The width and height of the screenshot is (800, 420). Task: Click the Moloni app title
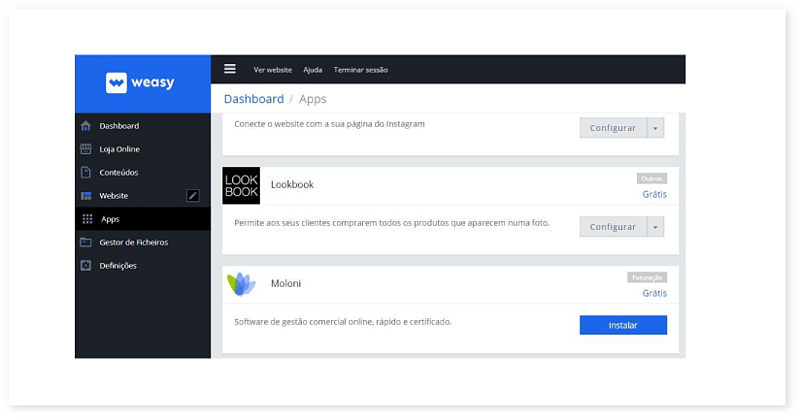(x=286, y=284)
